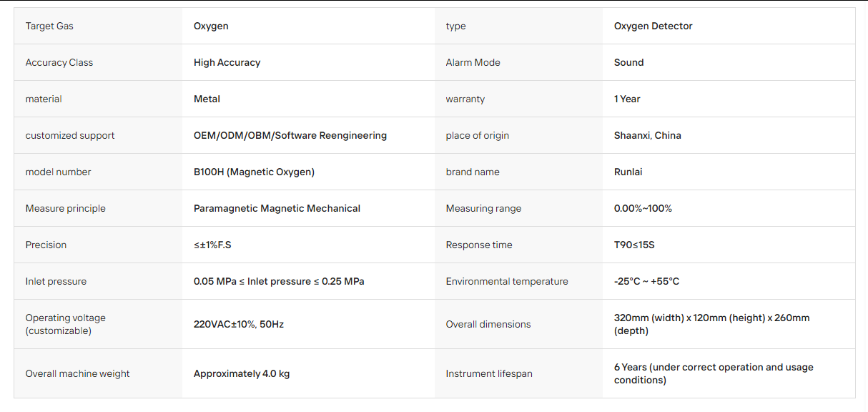Select the 'Overall machine weight' label
868x412 pixels.
pos(78,374)
